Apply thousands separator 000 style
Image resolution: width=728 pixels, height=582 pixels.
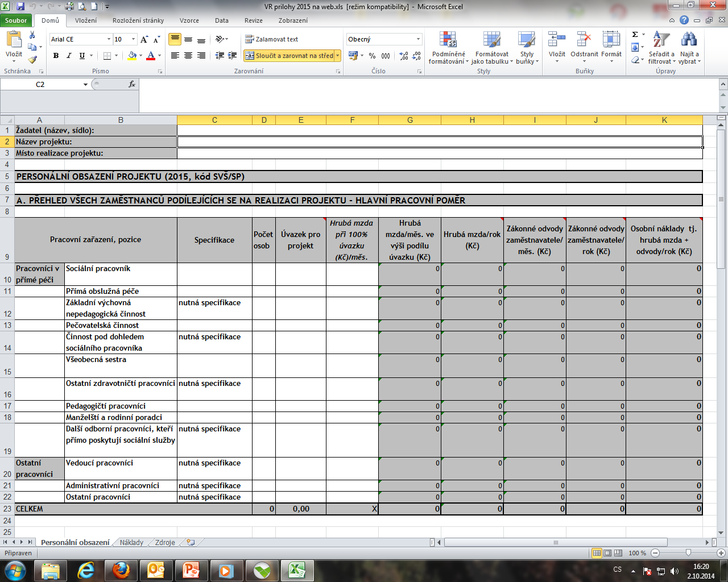coord(386,56)
